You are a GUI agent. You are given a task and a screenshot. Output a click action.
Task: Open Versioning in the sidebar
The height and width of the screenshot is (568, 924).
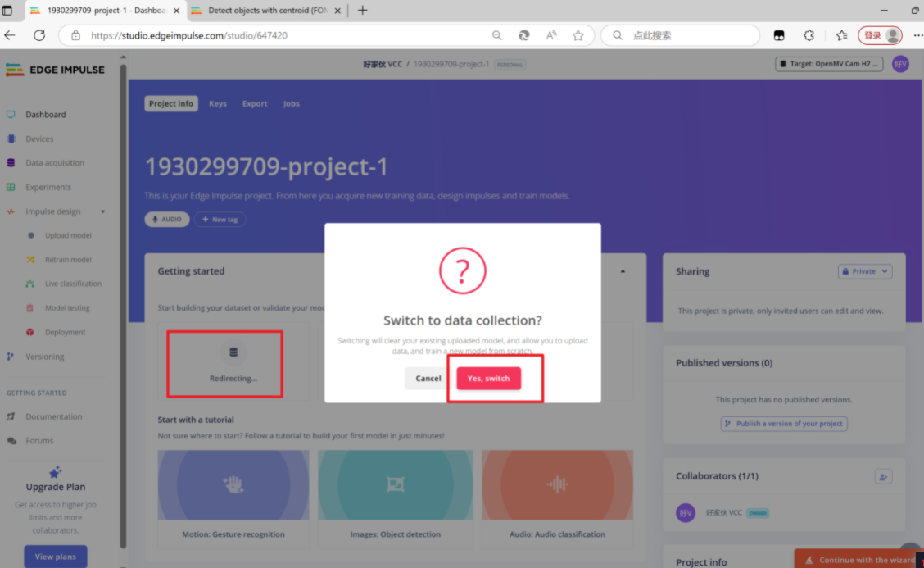point(45,357)
